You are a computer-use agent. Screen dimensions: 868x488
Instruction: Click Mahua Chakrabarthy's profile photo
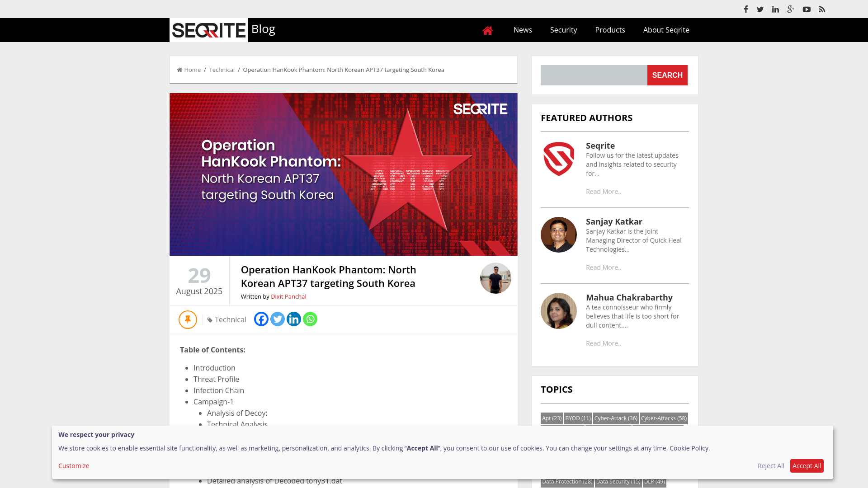[x=559, y=311]
